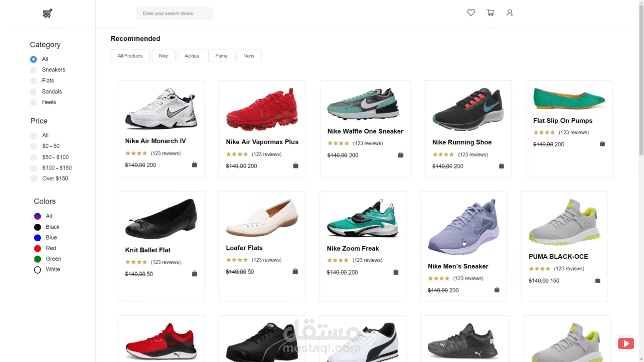Add Flat Slip On Pumps to cart
The width and height of the screenshot is (644, 362).
(x=602, y=144)
